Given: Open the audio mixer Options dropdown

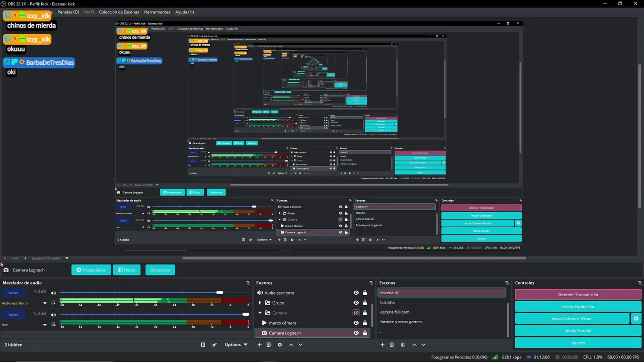Looking at the screenshot, I should [x=236, y=345].
